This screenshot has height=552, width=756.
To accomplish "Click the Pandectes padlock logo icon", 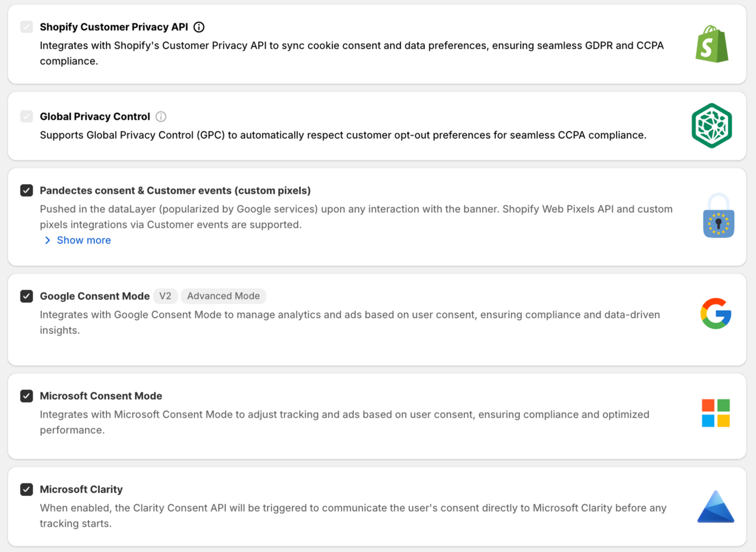I will pos(718,216).
